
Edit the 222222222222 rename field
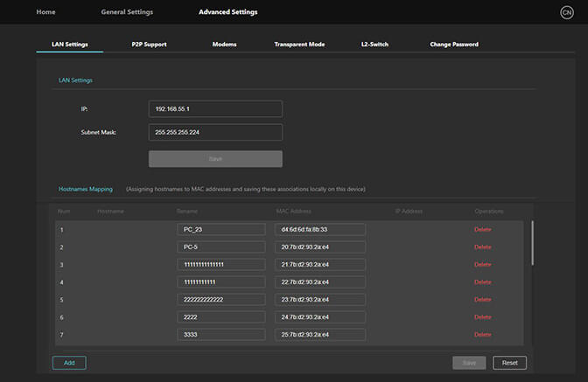[221, 299]
